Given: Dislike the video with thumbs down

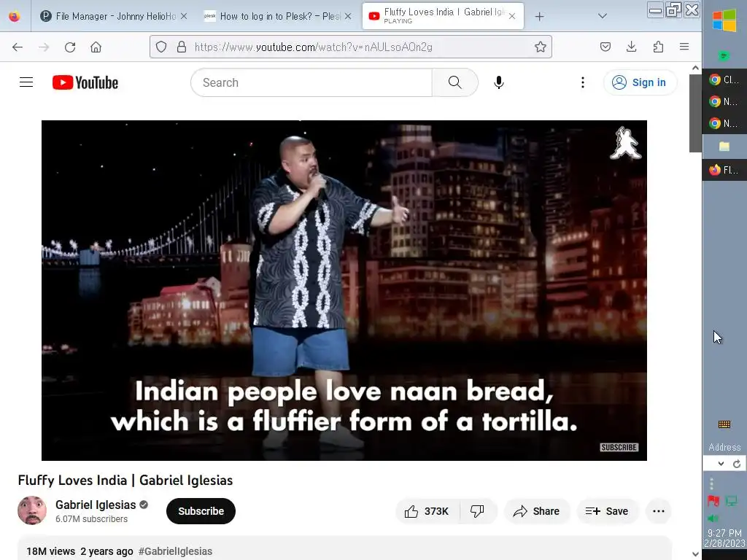Looking at the screenshot, I should click(x=477, y=511).
